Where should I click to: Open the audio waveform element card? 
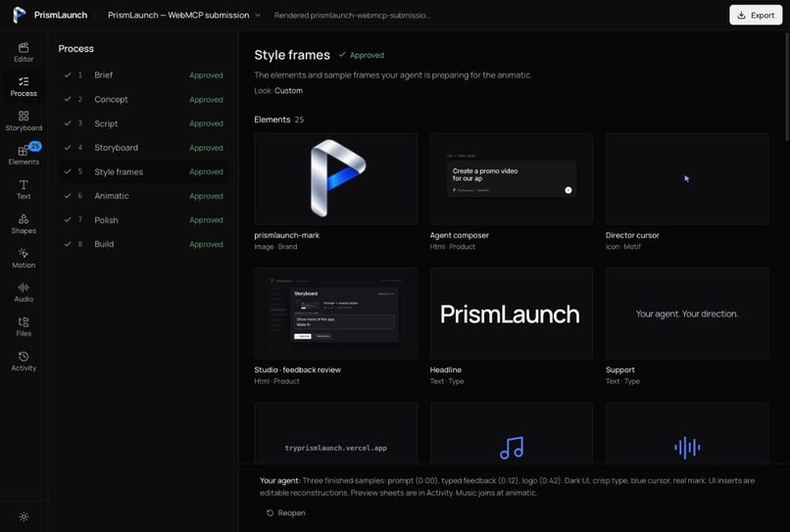(687, 432)
